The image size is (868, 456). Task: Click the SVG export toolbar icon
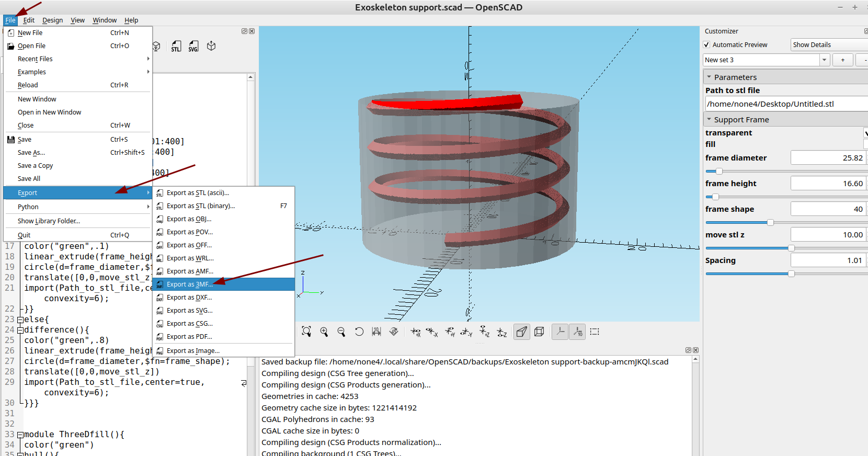coord(193,46)
